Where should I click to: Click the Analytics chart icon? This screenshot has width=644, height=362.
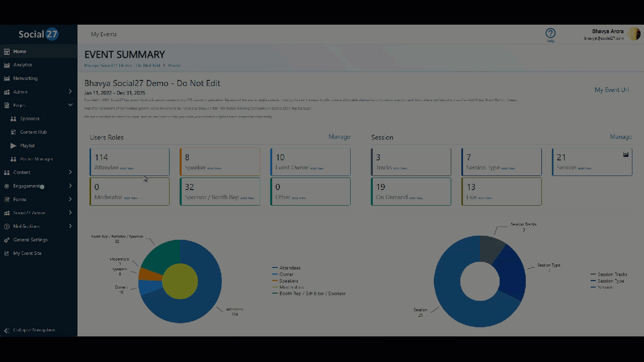click(x=7, y=65)
